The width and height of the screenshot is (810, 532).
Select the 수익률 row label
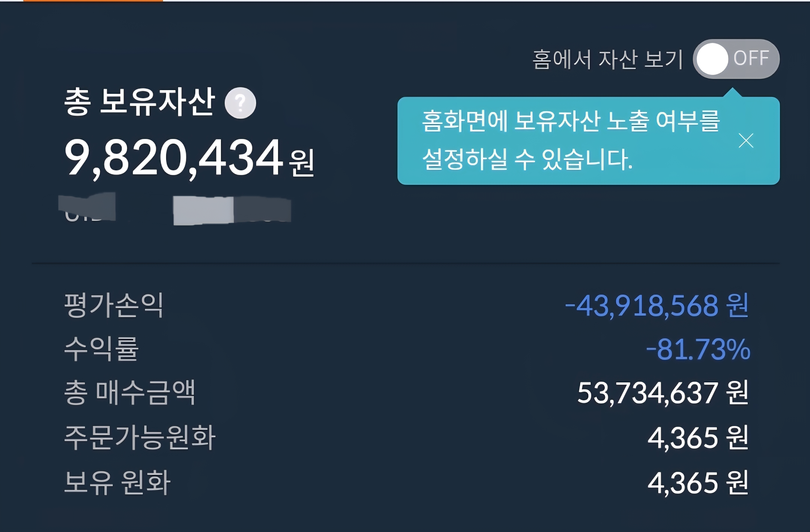pyautogui.click(x=101, y=349)
